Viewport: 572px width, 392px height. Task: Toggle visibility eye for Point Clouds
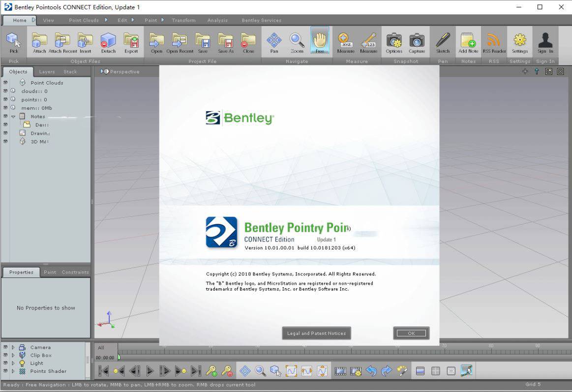pos(5,83)
